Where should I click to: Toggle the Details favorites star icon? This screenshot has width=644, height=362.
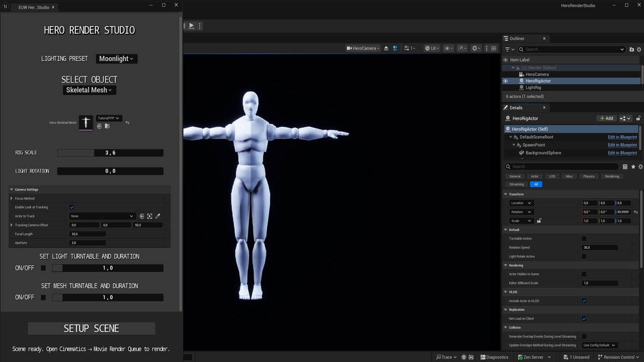point(633,166)
